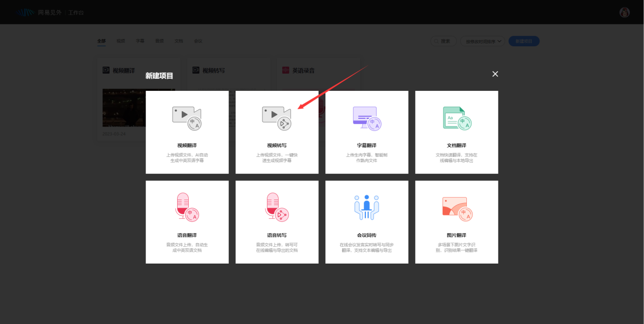Click the 视频翻译 camera icon in the dialog
The width and height of the screenshot is (644, 324).
(x=187, y=118)
